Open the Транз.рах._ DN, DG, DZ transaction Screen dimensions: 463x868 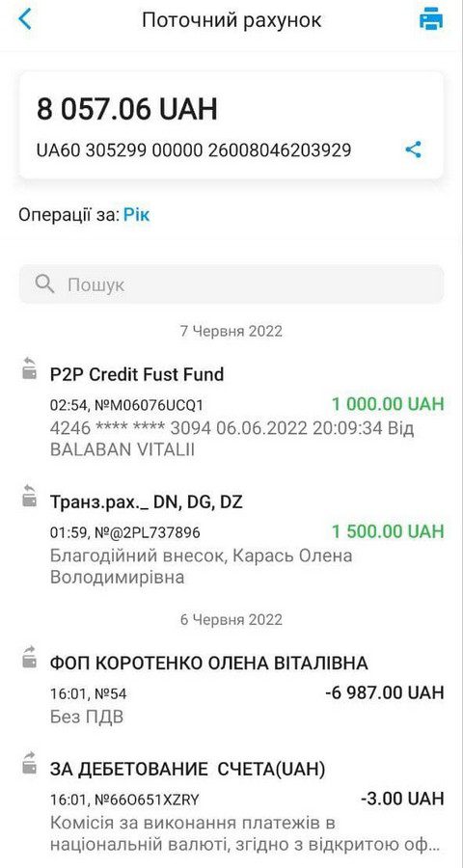[231, 538]
